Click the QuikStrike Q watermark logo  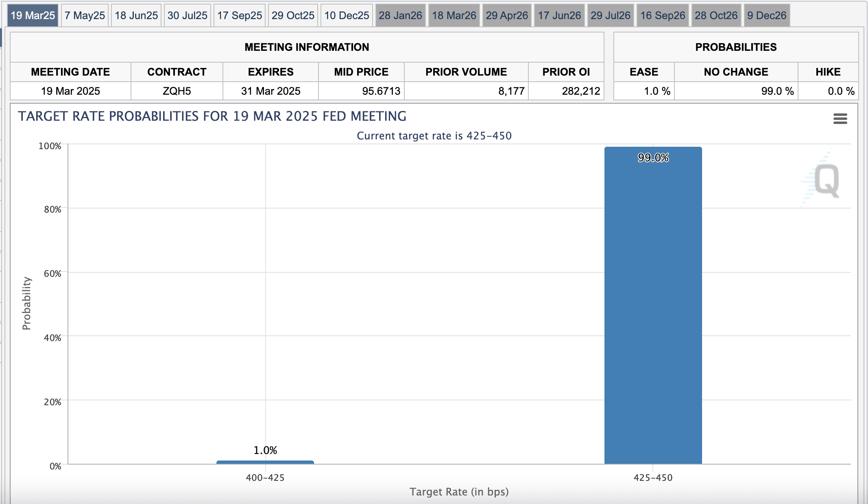(826, 180)
